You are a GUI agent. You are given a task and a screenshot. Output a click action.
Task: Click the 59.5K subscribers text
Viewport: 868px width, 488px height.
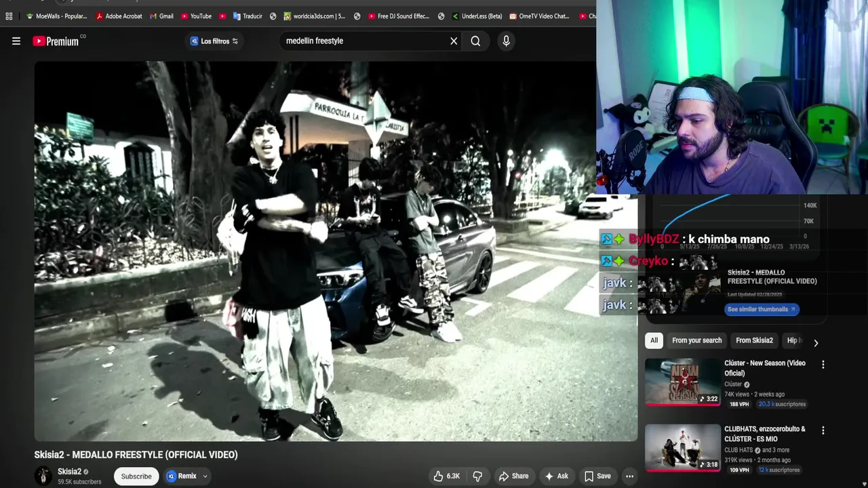79,482
